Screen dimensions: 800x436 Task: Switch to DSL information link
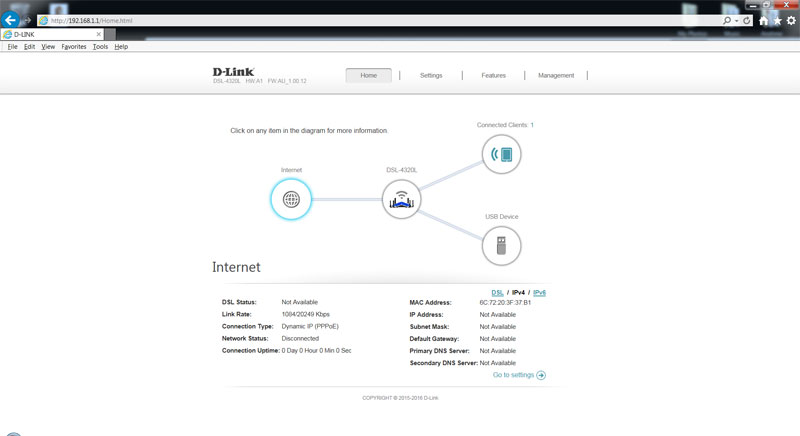click(x=497, y=293)
